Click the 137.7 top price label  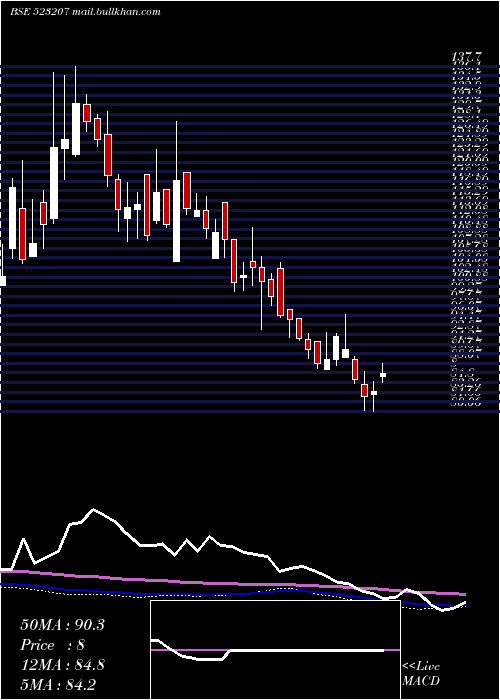click(x=467, y=57)
